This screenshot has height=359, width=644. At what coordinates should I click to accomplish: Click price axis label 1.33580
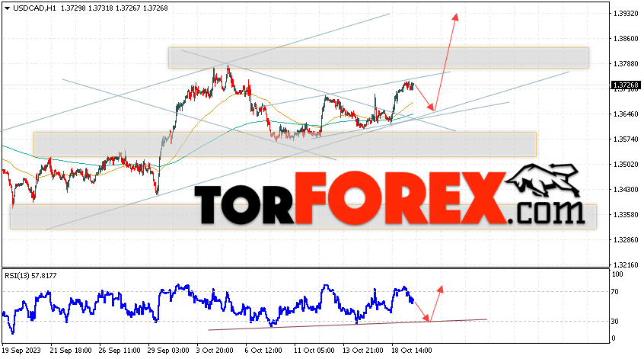click(626, 215)
